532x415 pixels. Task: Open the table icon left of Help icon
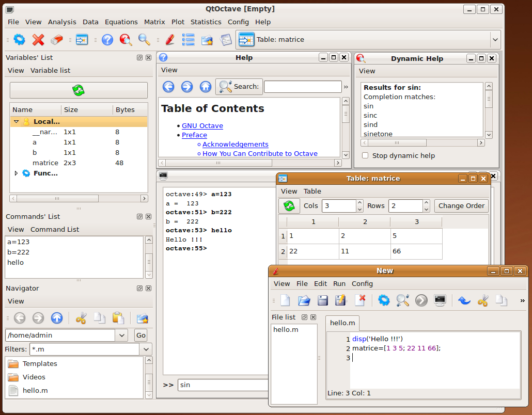[82, 40]
